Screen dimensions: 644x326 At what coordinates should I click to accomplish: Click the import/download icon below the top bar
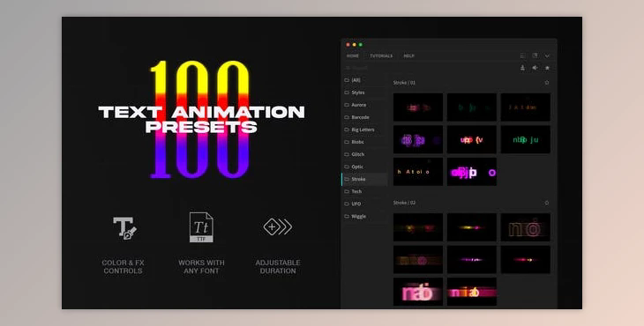522,68
